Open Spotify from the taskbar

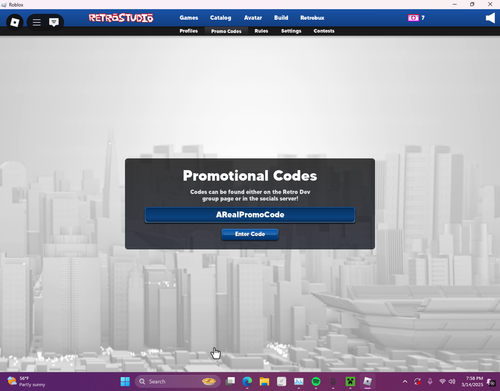click(316, 381)
